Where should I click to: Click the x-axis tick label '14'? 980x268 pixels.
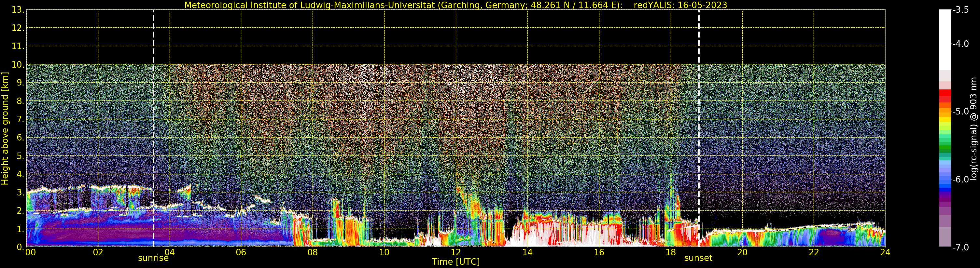[527, 252]
